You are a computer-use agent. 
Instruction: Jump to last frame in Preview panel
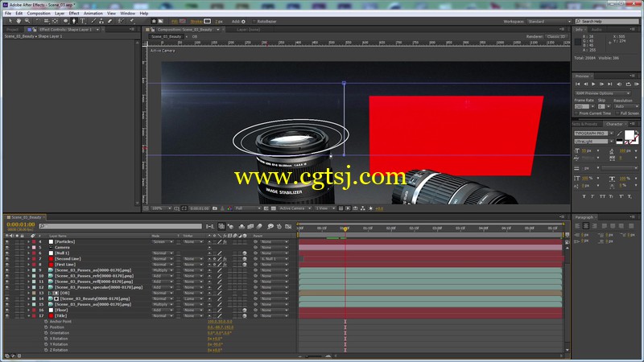pyautogui.click(x=610, y=84)
